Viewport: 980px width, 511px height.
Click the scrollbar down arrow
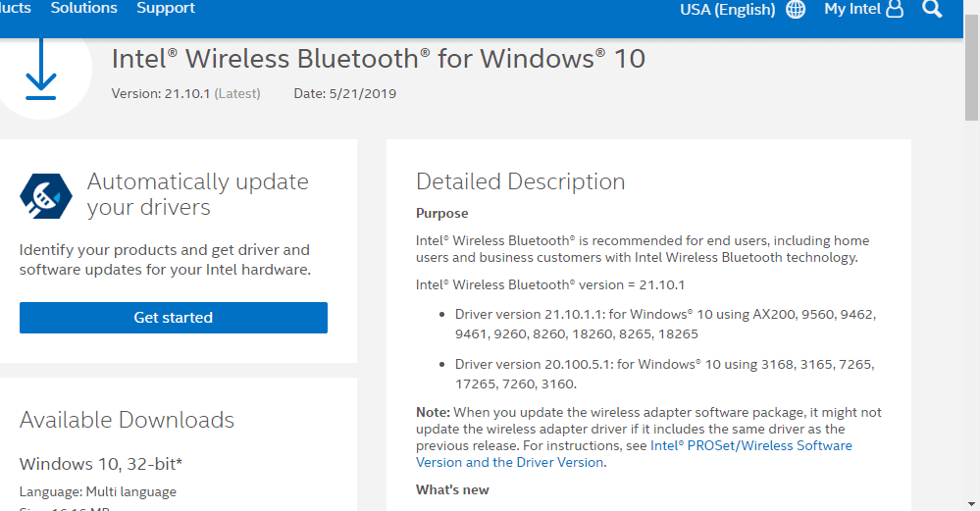coord(970,501)
